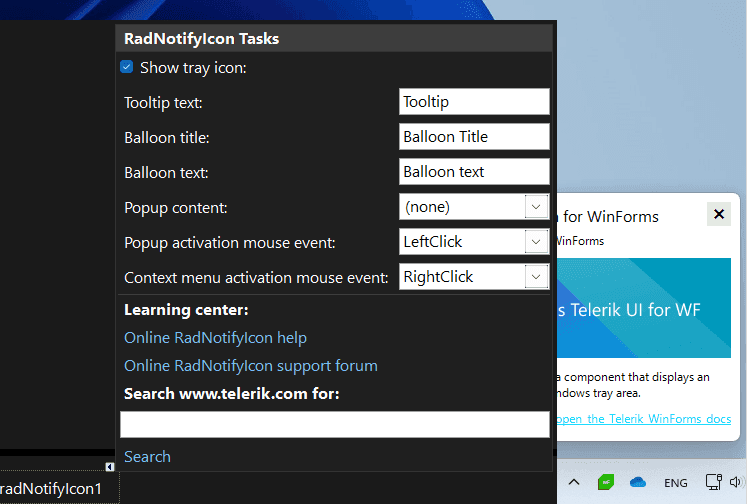The height and width of the screenshot is (504, 747).
Task: Open Online RadNotifyIcon support forum link
Action: [251, 366]
